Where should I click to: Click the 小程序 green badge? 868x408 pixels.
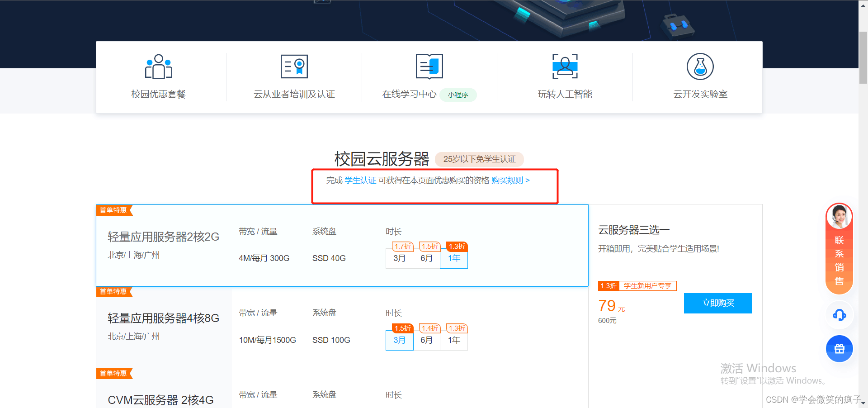point(458,95)
